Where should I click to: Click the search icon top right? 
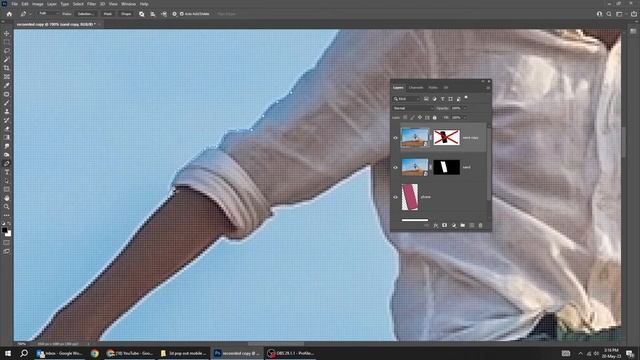pyautogui.click(x=609, y=14)
